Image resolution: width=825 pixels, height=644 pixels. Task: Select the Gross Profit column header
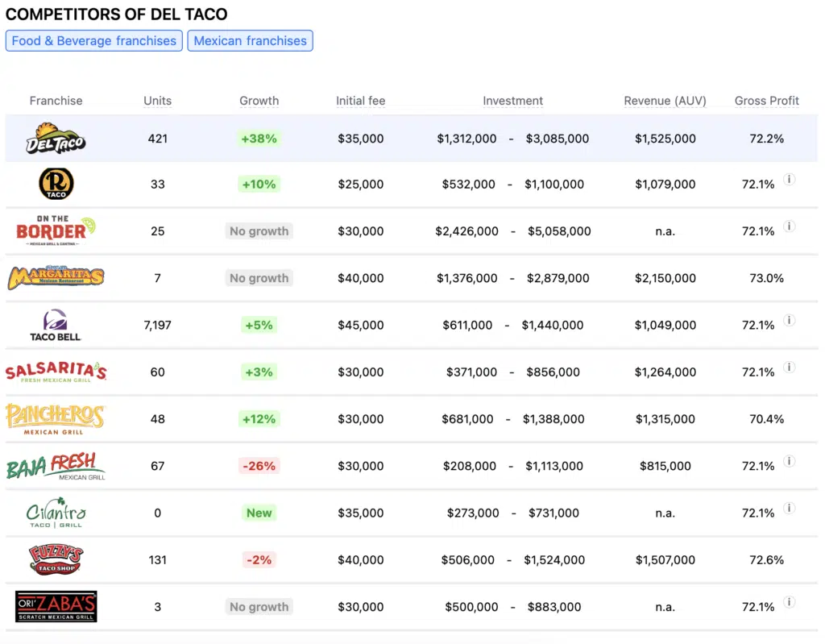pos(766,101)
